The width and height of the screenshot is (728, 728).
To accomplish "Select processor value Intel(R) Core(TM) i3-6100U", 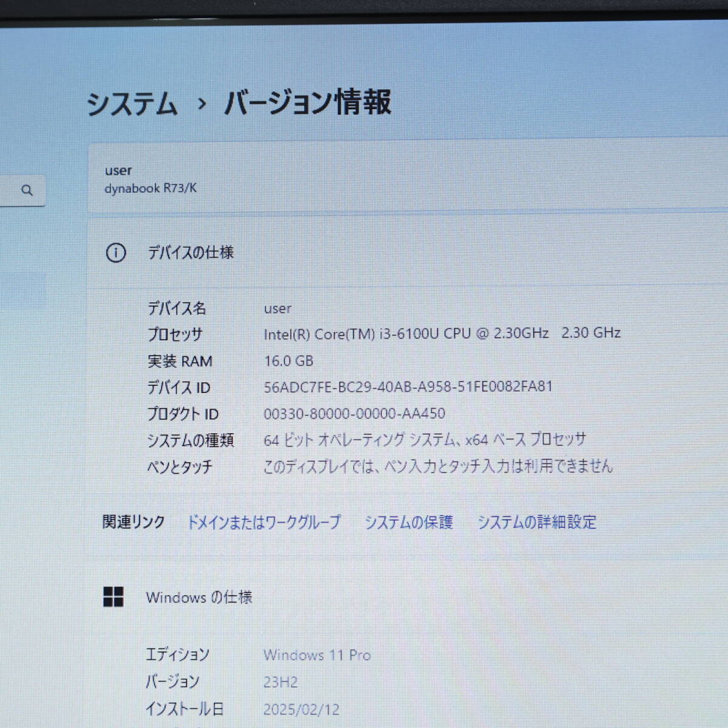I will pyautogui.click(x=442, y=333).
